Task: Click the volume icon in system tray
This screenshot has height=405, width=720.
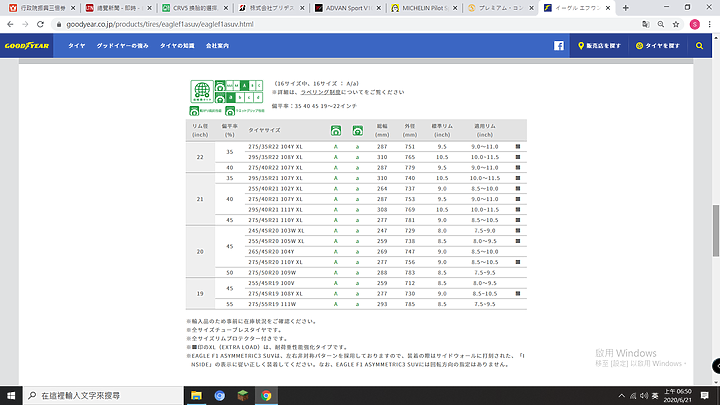Action: 644,395
